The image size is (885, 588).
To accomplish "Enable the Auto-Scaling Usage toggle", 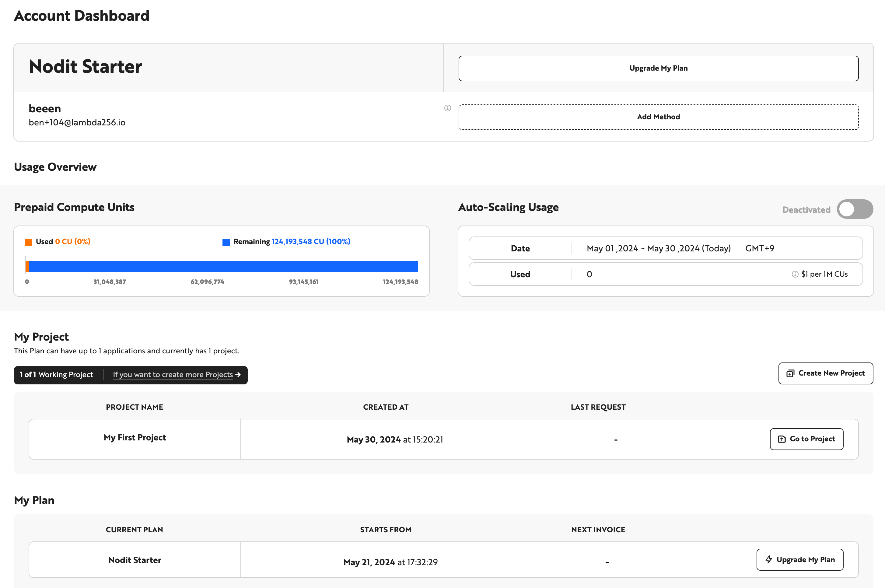I will (855, 209).
